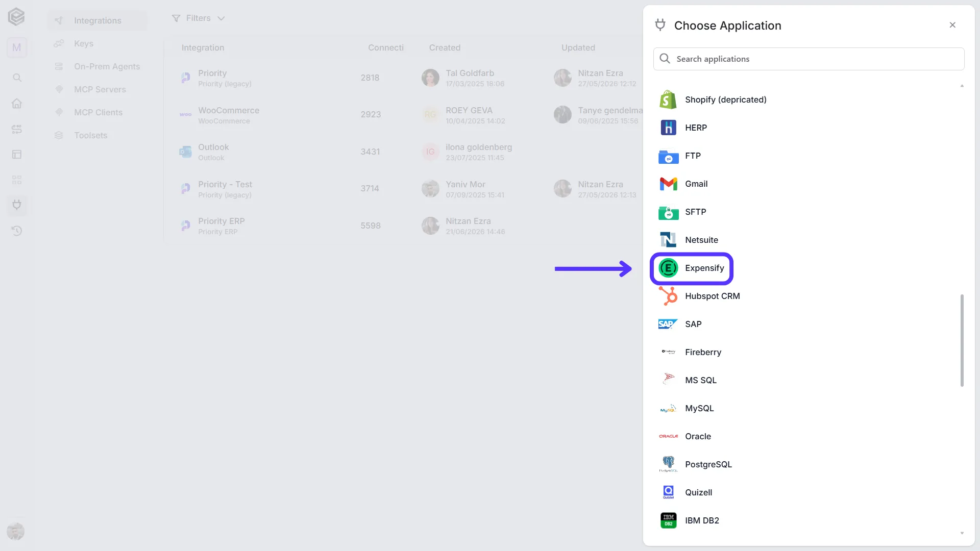Open the WooCommerce integration row
This screenshot has width=980, height=551.
(403, 115)
